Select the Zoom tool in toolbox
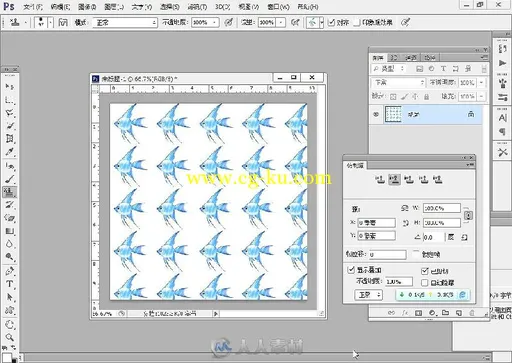Viewport: 512px width, 363px height. point(10,337)
